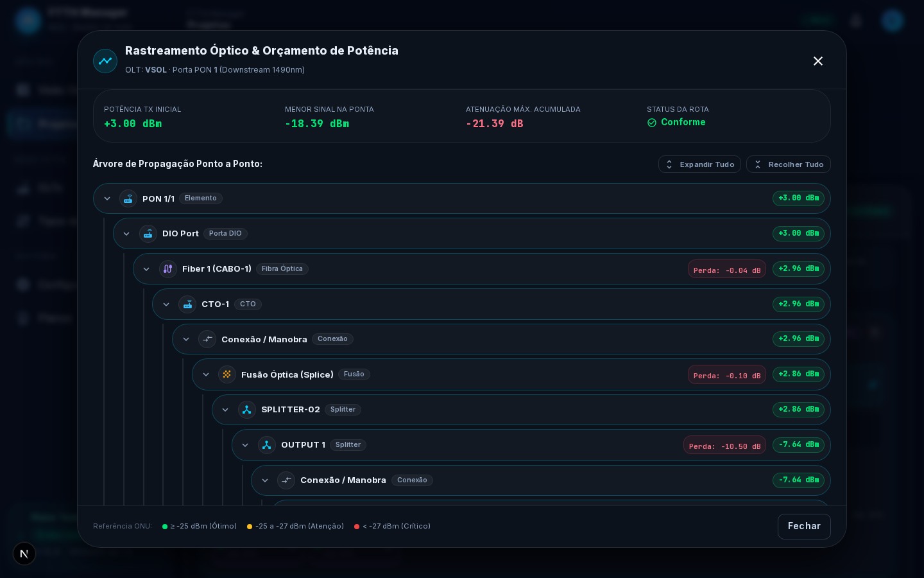Click the trend chart icon beside dialog title
The width and height of the screenshot is (924, 578).
[105, 61]
